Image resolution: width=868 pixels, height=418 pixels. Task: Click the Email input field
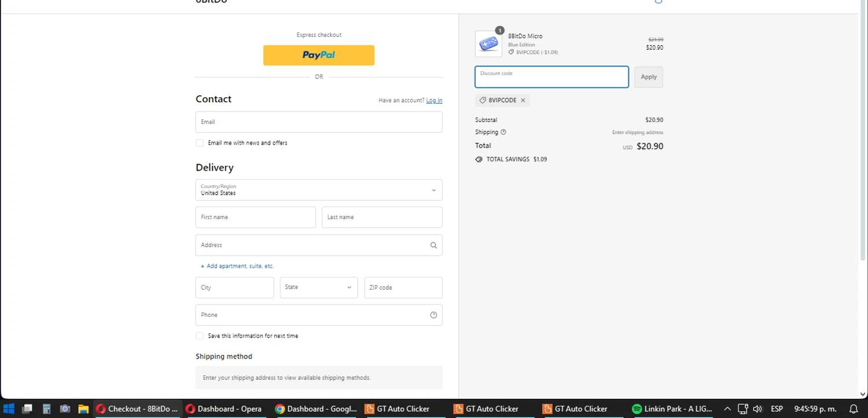(319, 122)
